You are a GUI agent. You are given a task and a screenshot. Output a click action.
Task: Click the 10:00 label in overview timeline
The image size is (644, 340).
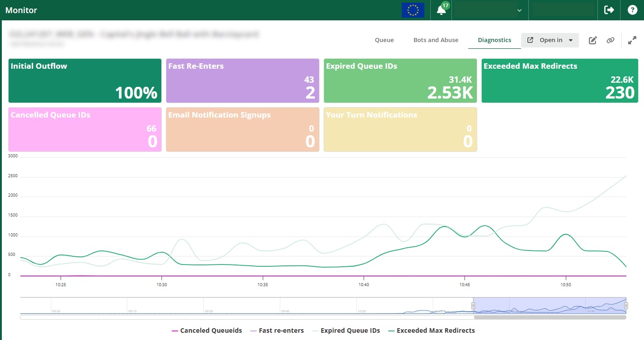coord(362,311)
